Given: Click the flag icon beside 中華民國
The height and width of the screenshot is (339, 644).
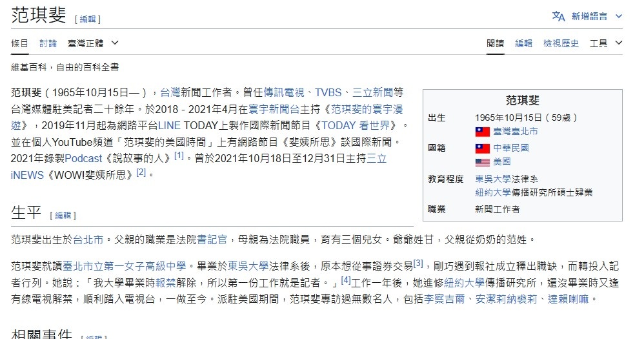Looking at the screenshot, I should [483, 149].
